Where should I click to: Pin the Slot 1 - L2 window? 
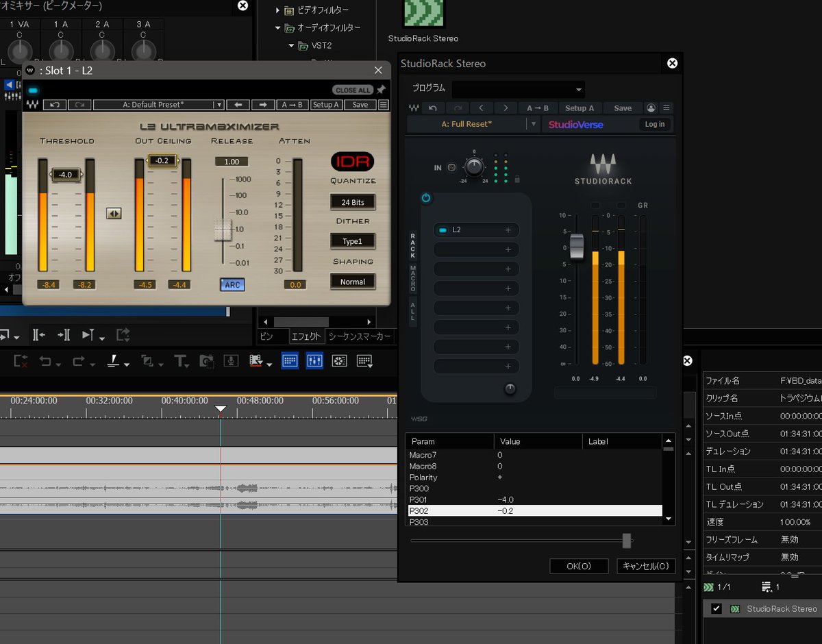(x=381, y=90)
